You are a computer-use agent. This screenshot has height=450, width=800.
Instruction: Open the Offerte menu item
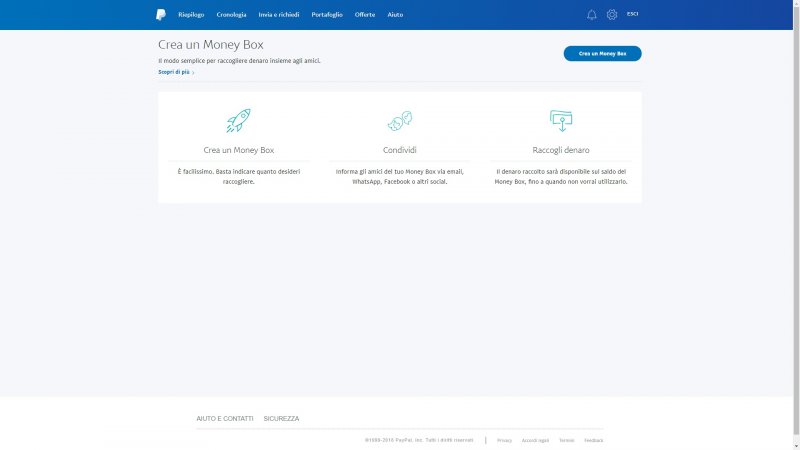[x=365, y=15]
